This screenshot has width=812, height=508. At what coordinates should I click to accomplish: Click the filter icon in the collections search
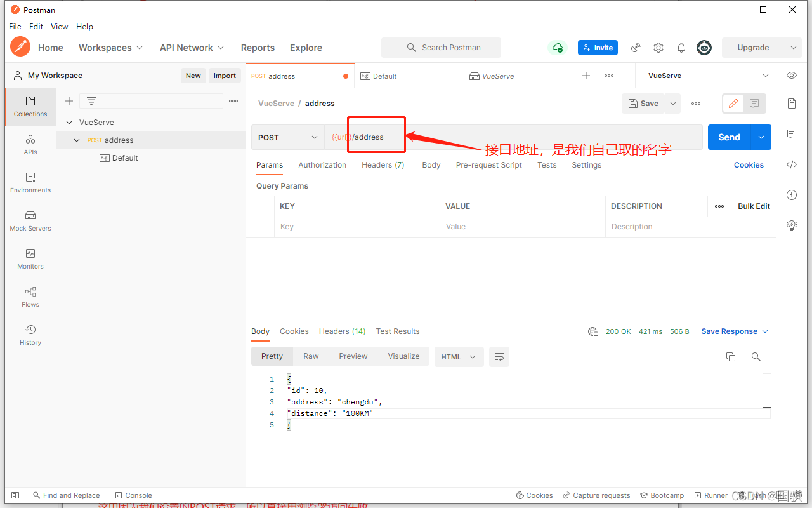[91, 101]
